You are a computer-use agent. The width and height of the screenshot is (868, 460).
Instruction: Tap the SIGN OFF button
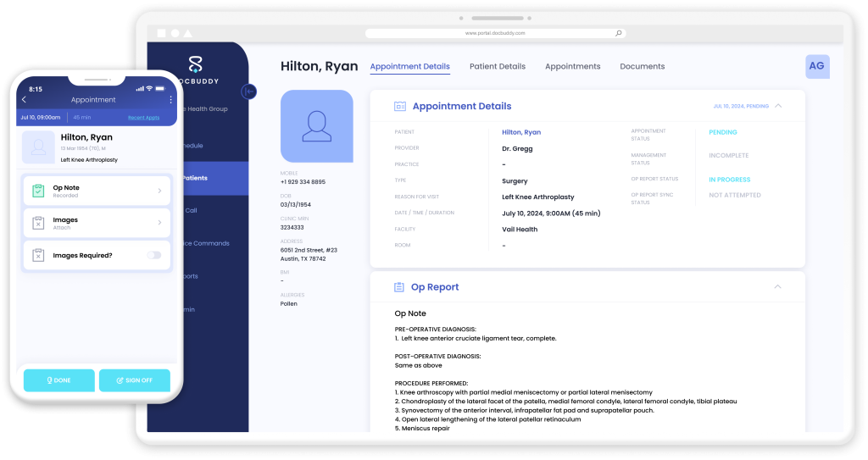coord(135,380)
